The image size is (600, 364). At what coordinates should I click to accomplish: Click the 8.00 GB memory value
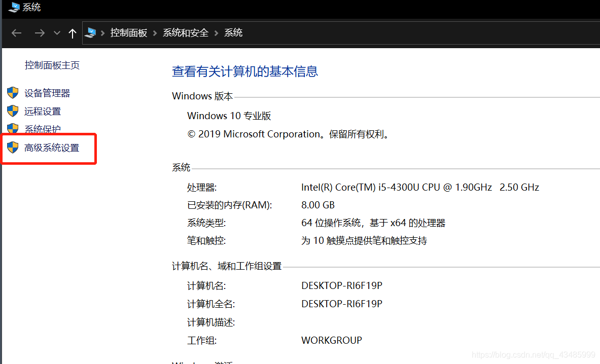318,205
